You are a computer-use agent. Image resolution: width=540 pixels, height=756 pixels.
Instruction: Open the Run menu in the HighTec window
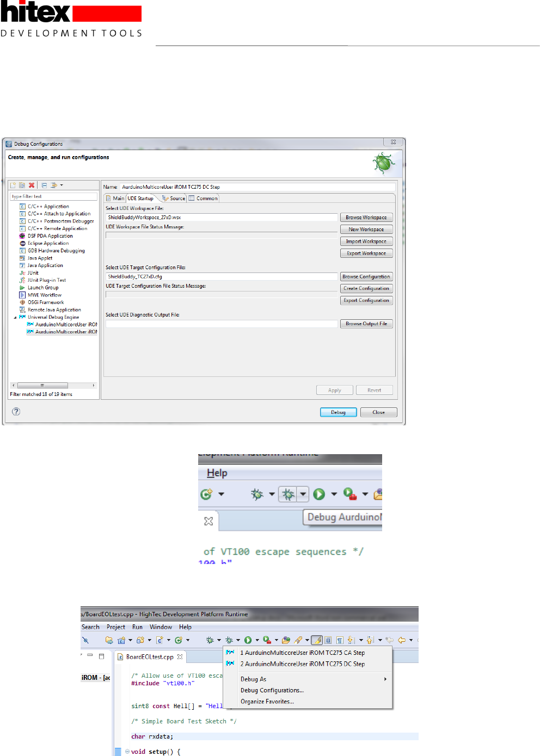[137, 627]
